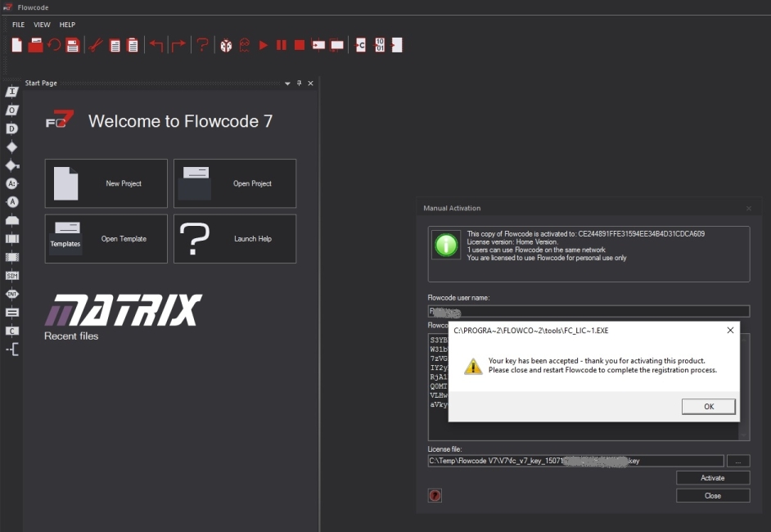Select the Calculation equals-sign icon

tap(12, 313)
